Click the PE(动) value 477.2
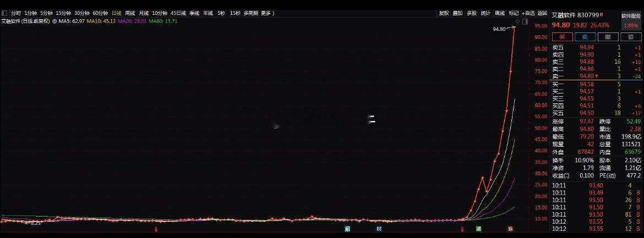The image size is (644, 238). click(633, 175)
